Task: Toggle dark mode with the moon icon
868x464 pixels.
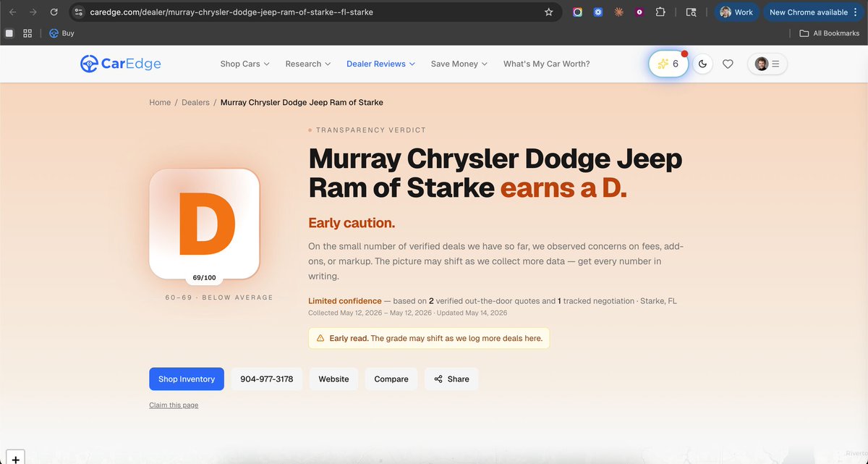Action: coord(702,64)
